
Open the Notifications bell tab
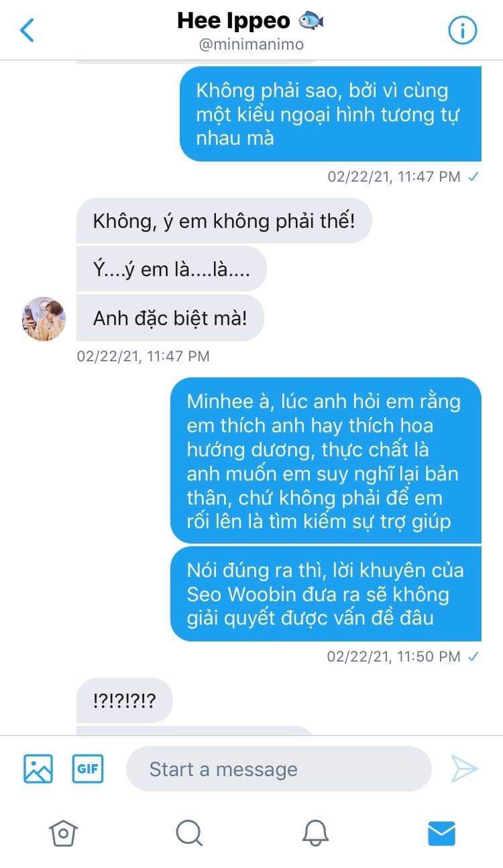click(x=315, y=833)
